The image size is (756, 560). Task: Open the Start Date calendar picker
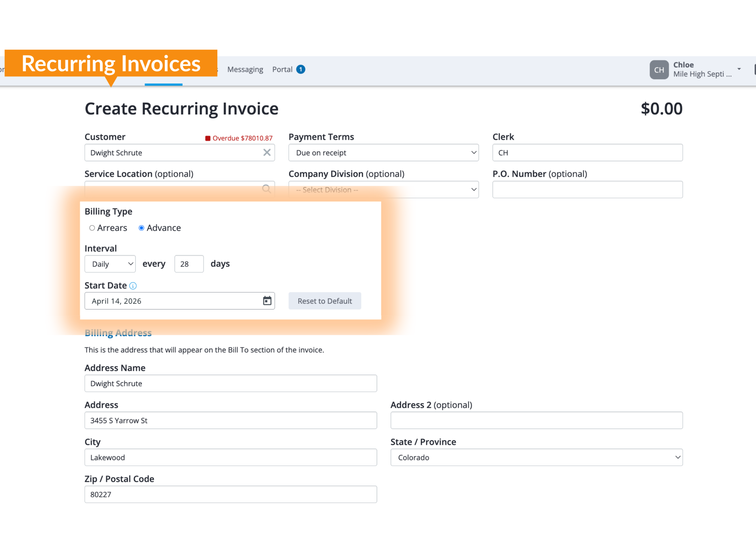(x=267, y=301)
